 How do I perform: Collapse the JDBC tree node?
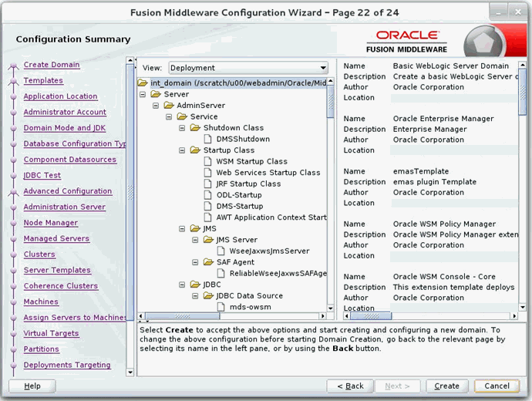[182, 285]
